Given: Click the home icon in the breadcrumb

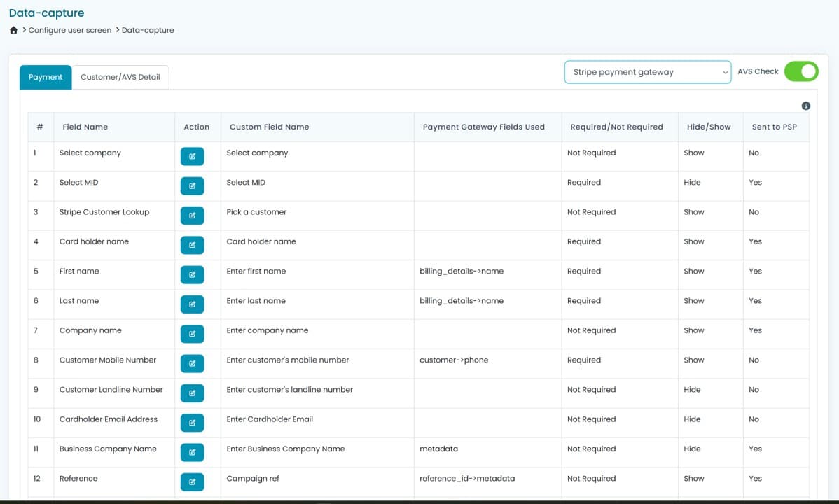Looking at the screenshot, I should point(13,30).
